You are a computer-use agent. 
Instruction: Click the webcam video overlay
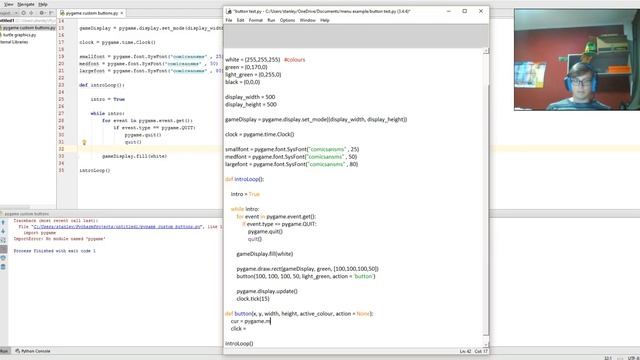tap(577, 60)
